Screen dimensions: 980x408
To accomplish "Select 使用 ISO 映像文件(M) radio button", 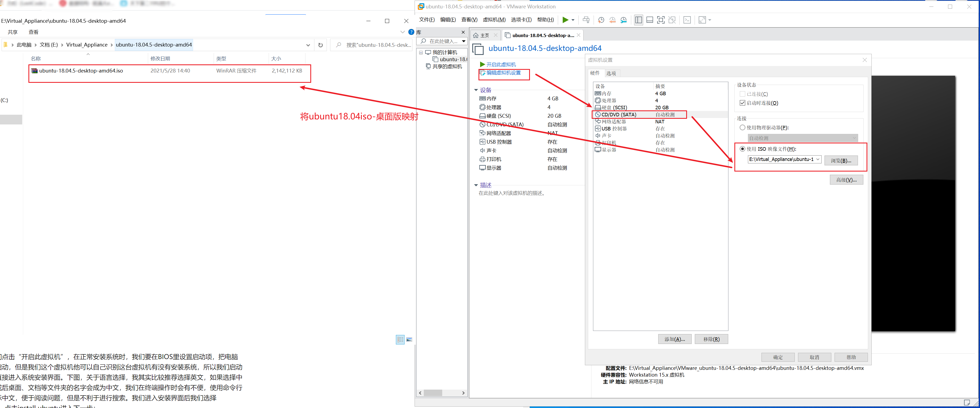I will tap(742, 149).
